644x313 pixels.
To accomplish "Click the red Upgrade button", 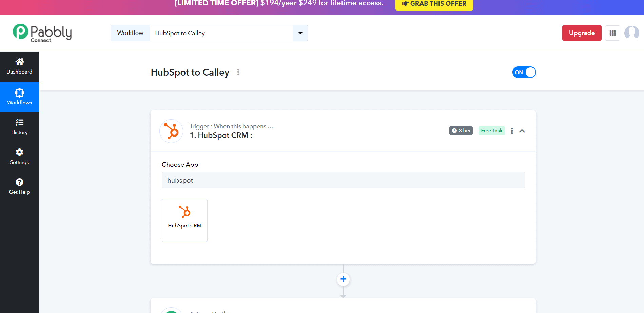I will 582,33.
